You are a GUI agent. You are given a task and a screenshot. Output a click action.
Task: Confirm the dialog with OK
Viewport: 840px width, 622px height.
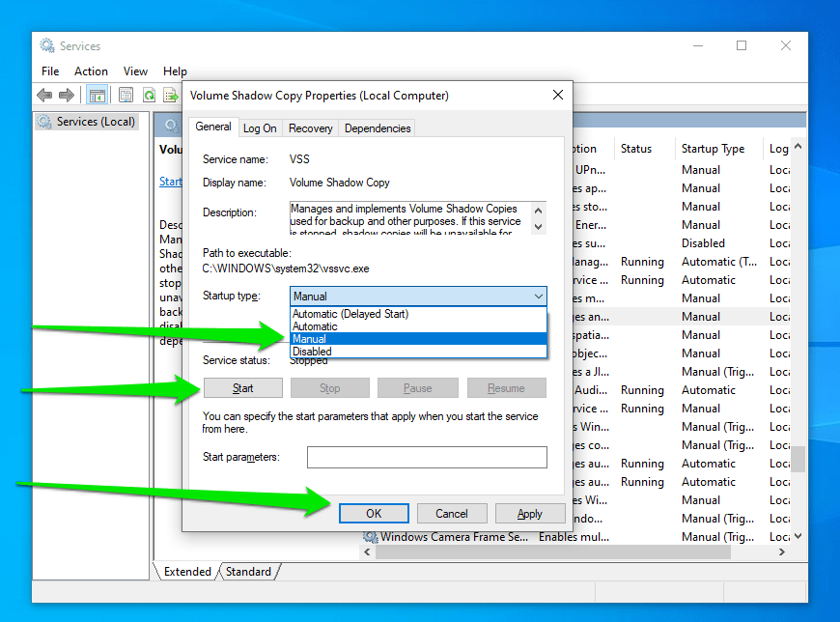tap(374, 514)
